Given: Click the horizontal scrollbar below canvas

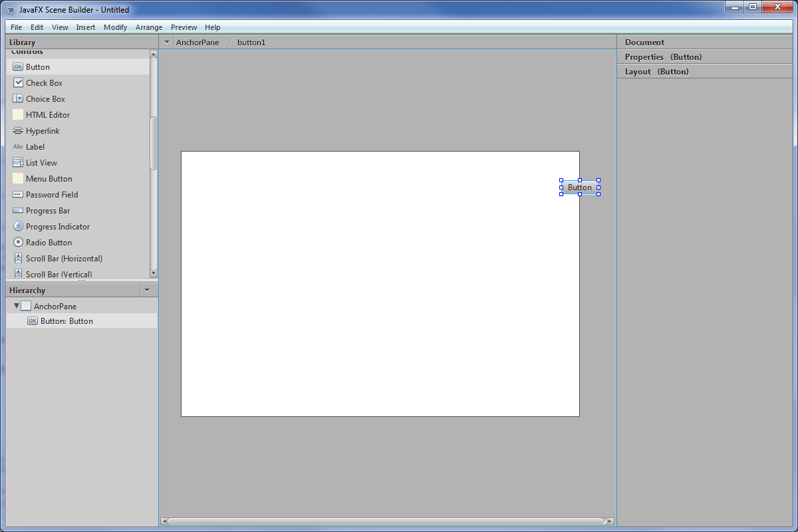Looking at the screenshot, I should [x=386, y=521].
